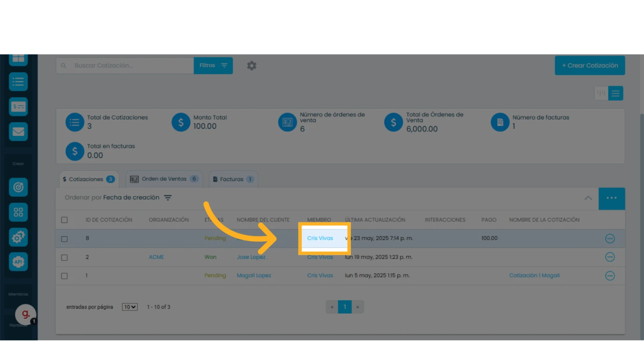Click the Pending status in row 8
The height and width of the screenshot is (362, 644).
[215, 238]
